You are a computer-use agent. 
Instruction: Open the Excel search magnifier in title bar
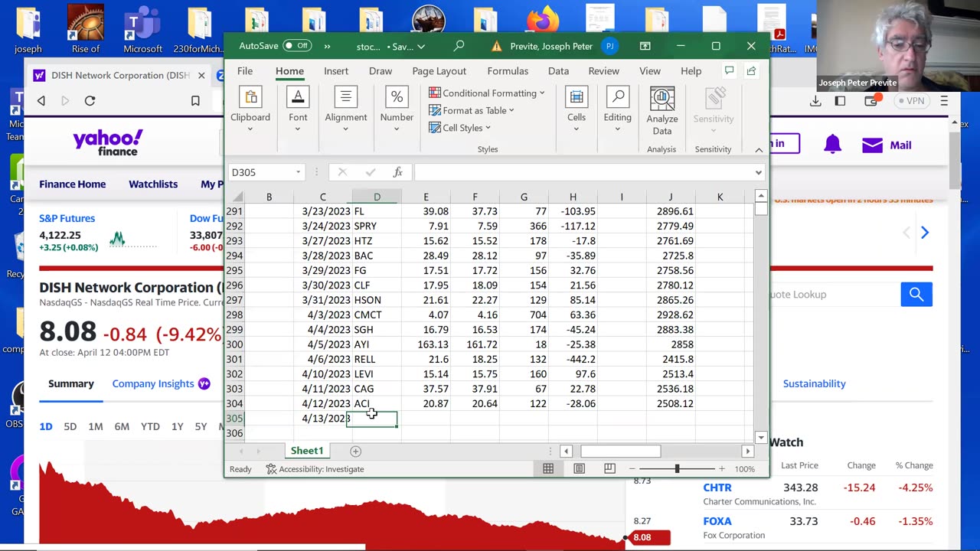(459, 46)
